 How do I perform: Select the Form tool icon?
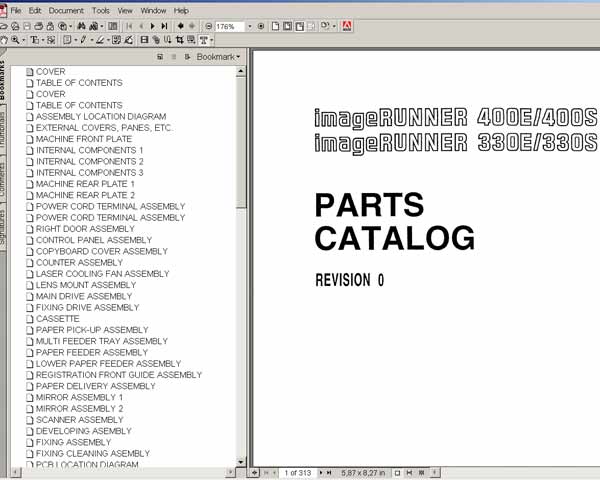click(191, 39)
